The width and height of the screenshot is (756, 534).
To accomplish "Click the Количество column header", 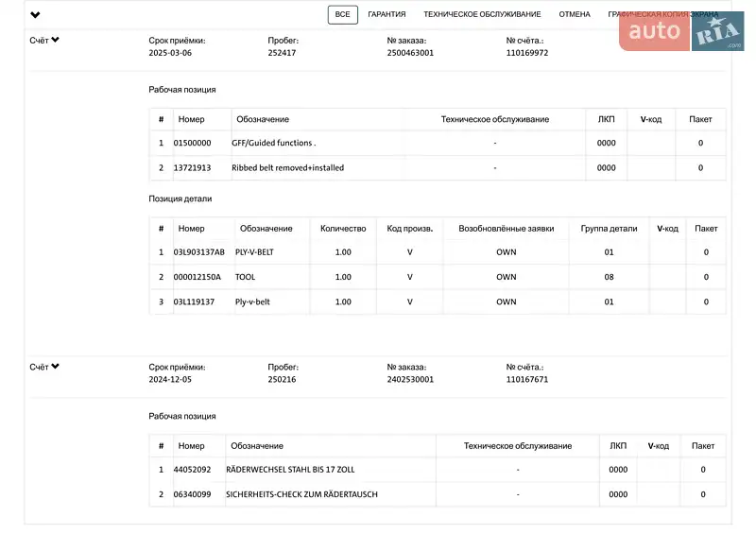I will [x=343, y=228].
